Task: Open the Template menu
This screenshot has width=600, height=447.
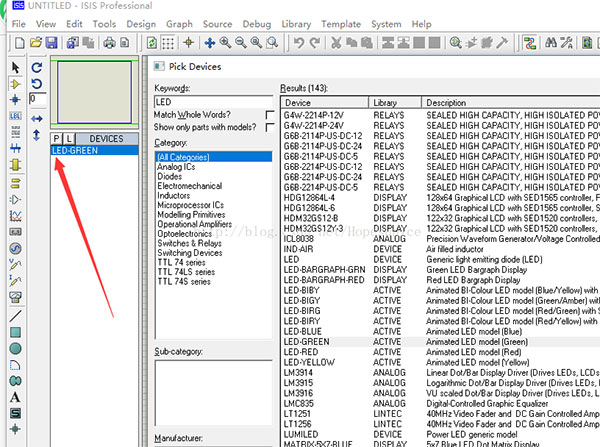Action: click(x=341, y=23)
